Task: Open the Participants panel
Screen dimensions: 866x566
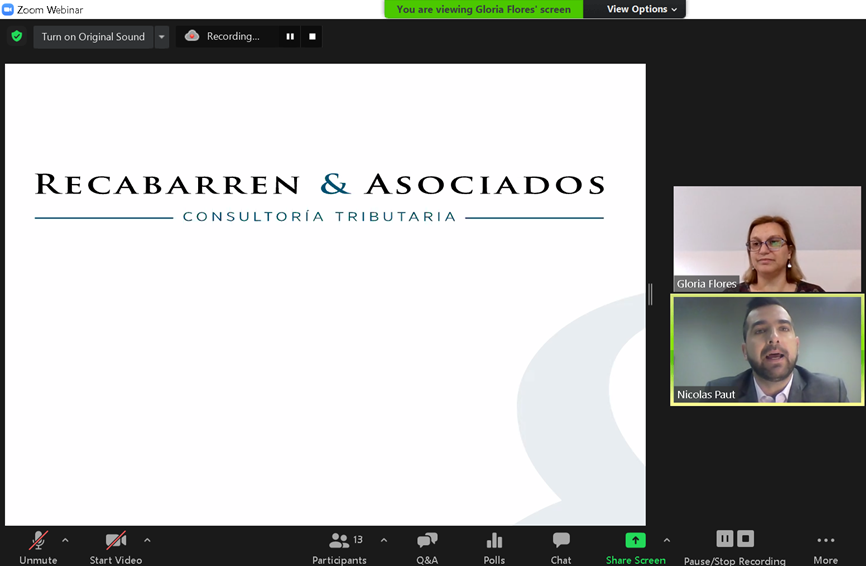Action: [339, 547]
